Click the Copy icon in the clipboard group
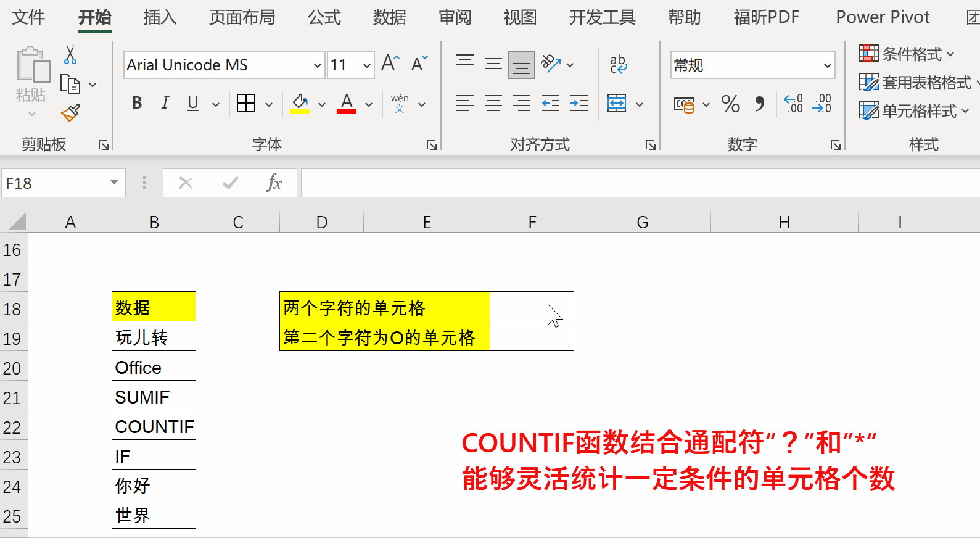Viewport: 980px width, 538px height. (x=70, y=84)
